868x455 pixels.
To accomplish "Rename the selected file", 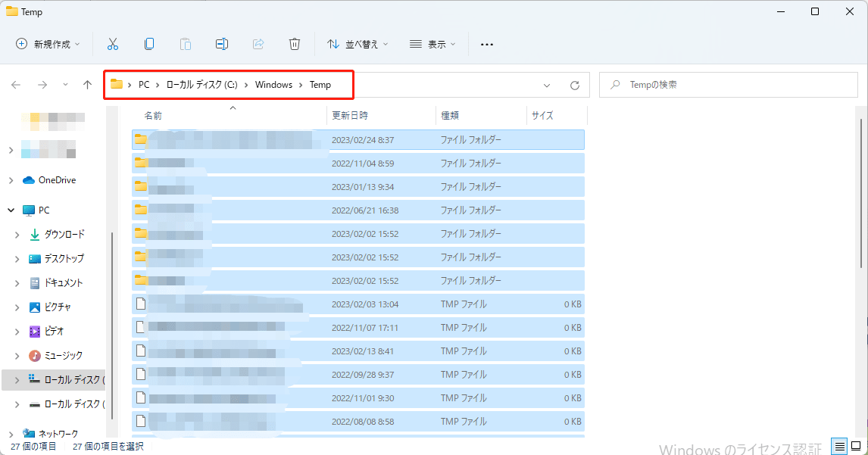I will point(222,43).
